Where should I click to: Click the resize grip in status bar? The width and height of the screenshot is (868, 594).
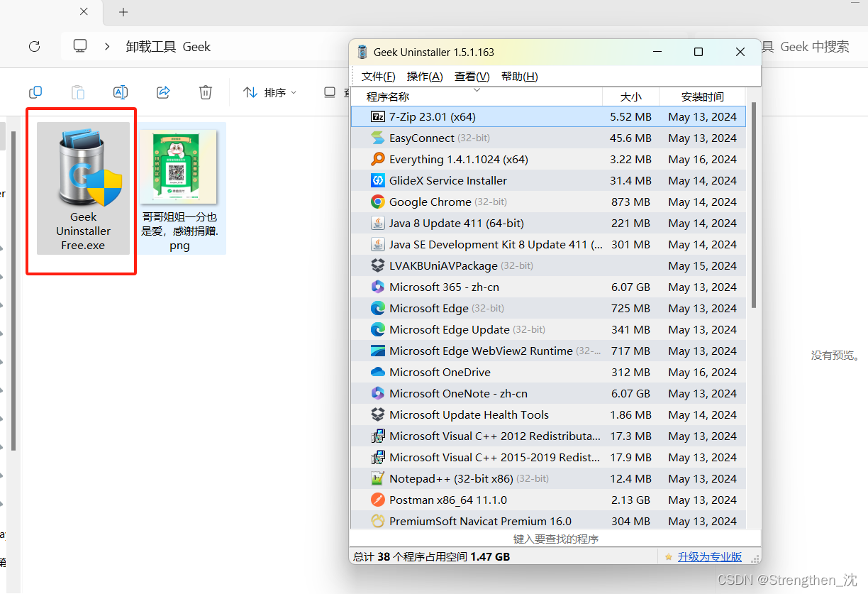755,559
